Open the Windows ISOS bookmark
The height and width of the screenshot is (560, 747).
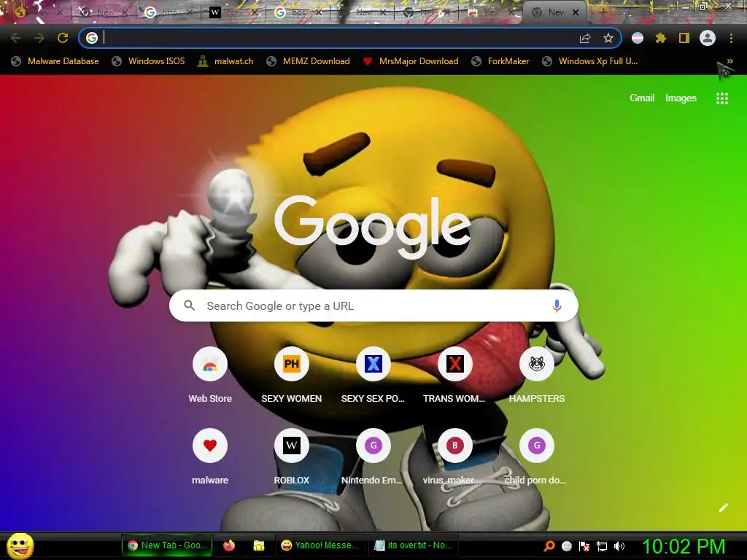click(148, 61)
